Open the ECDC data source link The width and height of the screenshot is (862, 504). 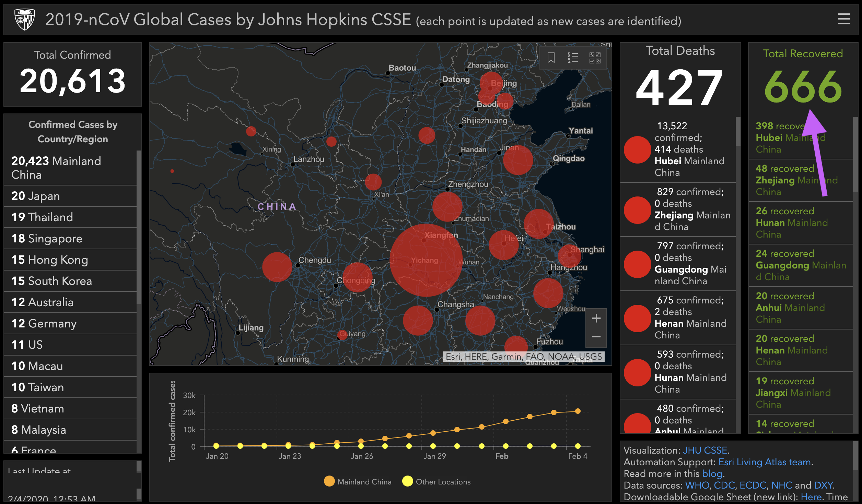coord(753,485)
